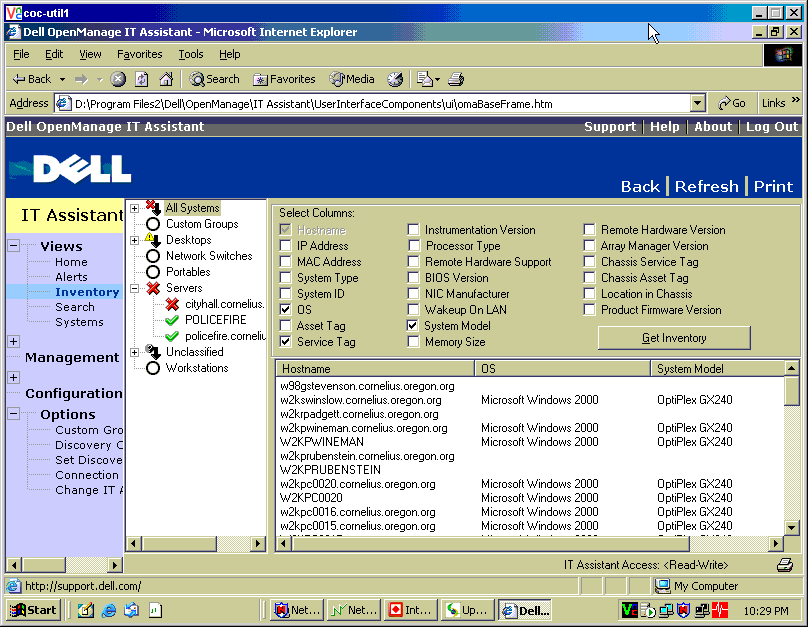The height and width of the screenshot is (627, 808).
Task: Check the Chassis Service Tag checkbox
Action: point(589,262)
